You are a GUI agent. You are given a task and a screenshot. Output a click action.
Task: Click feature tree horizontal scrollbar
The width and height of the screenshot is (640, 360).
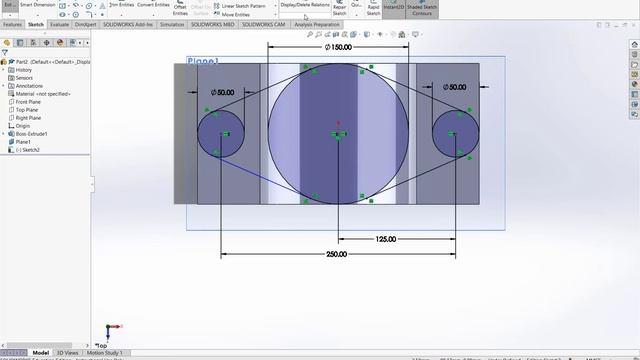pos(40,345)
